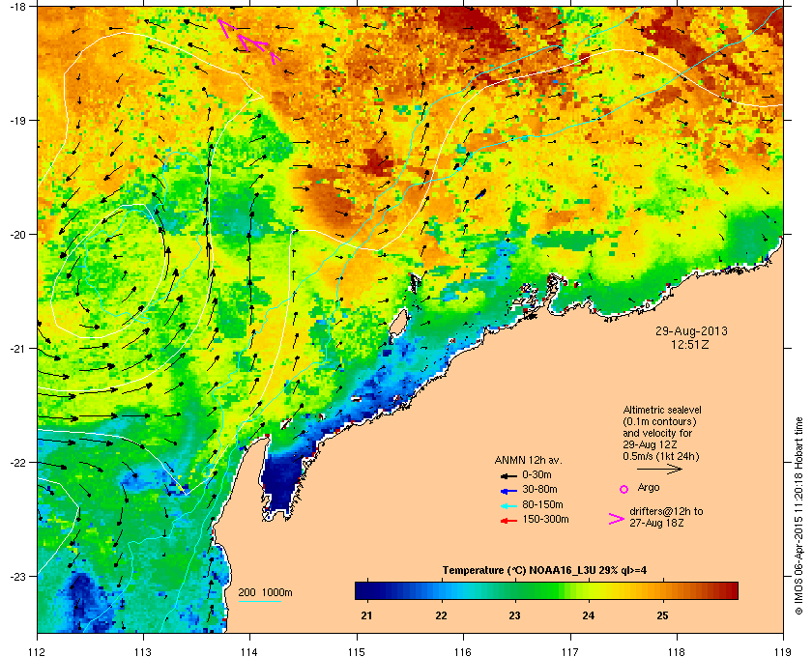Click the date label 29-Aug-2013
This screenshot has width=812, height=657.
pyautogui.click(x=691, y=331)
